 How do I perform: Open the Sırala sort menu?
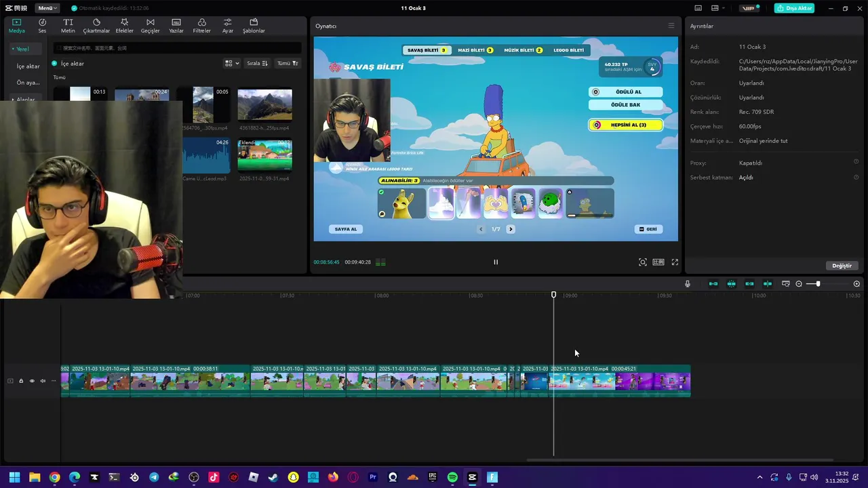tap(257, 63)
